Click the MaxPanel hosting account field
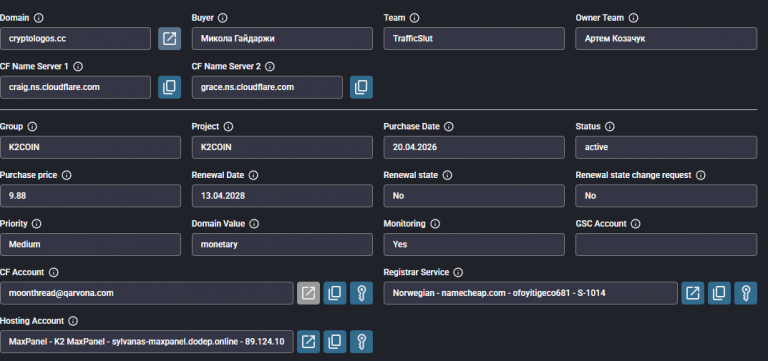Screen dimensions: 768x361 coord(147,341)
